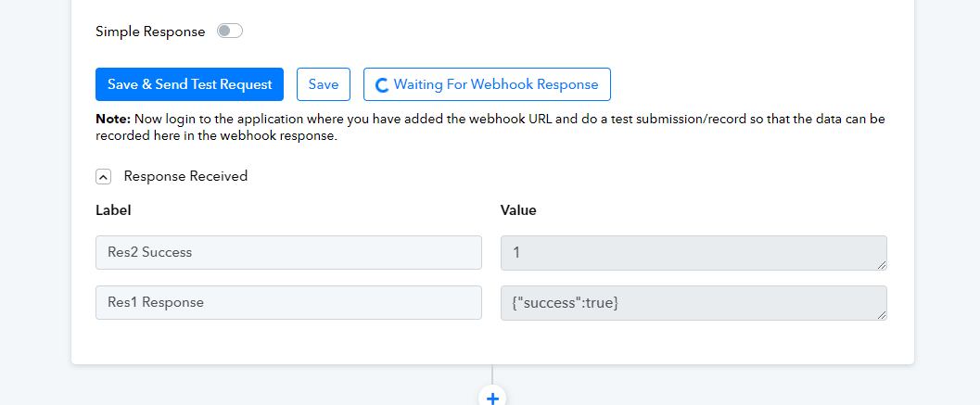
Task: Select the Res1 Response label field
Action: 288,302
